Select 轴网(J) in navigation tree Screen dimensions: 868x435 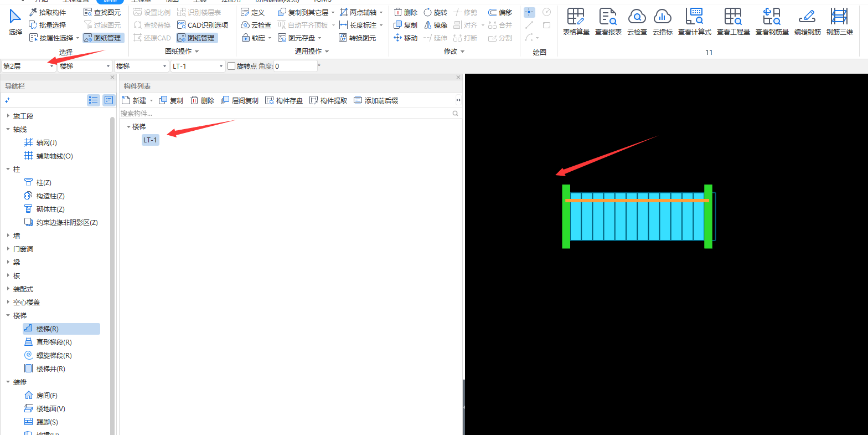(x=46, y=142)
